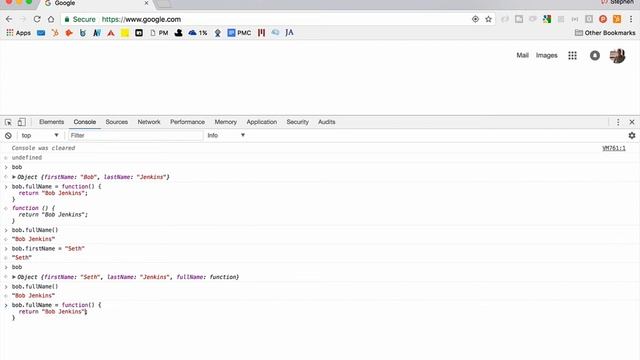The width and height of the screenshot is (640, 360).
Task: Switch to the Sources tab
Action: pyautogui.click(x=116, y=122)
